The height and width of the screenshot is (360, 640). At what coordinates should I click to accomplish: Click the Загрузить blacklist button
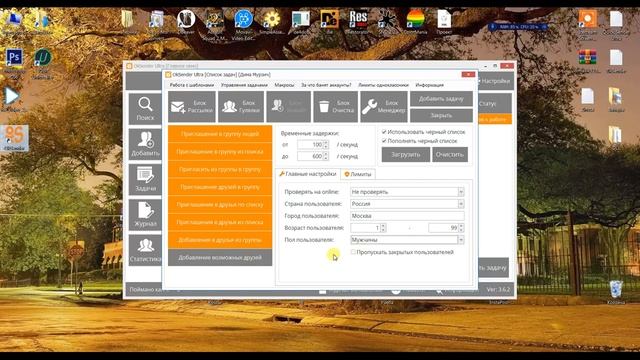point(406,155)
